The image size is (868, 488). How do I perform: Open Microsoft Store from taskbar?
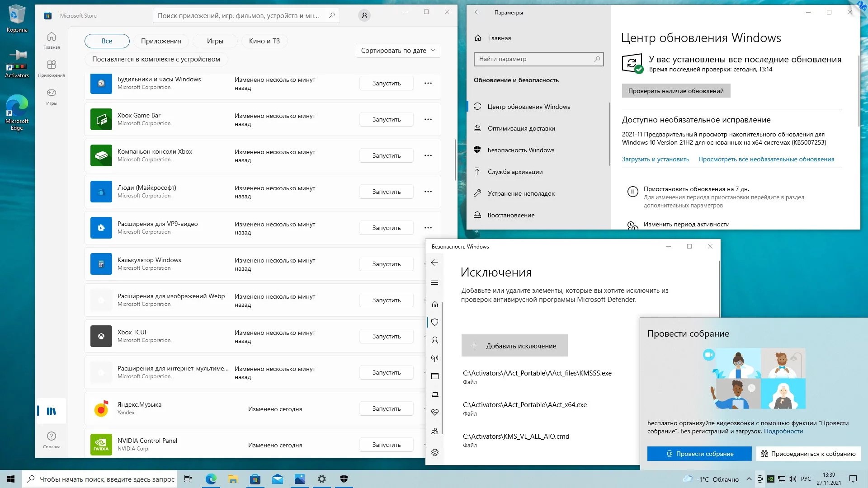pyautogui.click(x=255, y=479)
